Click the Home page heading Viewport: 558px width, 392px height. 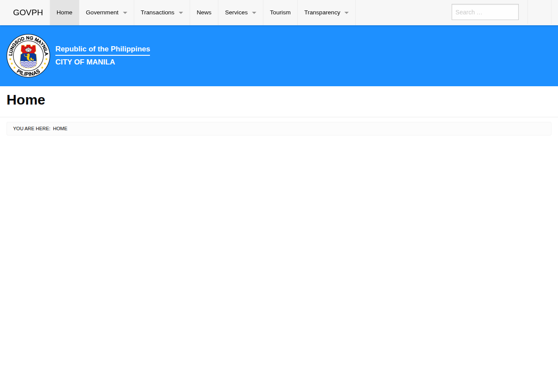coord(26,100)
